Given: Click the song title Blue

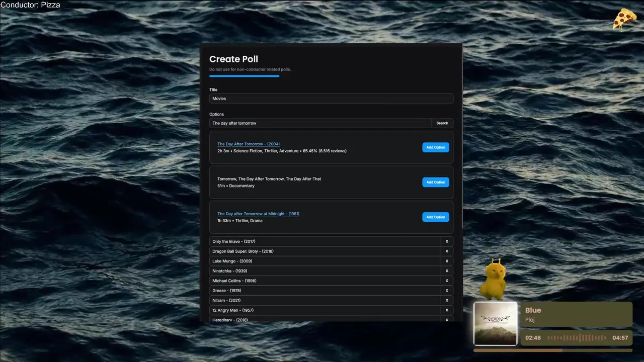Looking at the screenshot, I should click(x=533, y=310).
